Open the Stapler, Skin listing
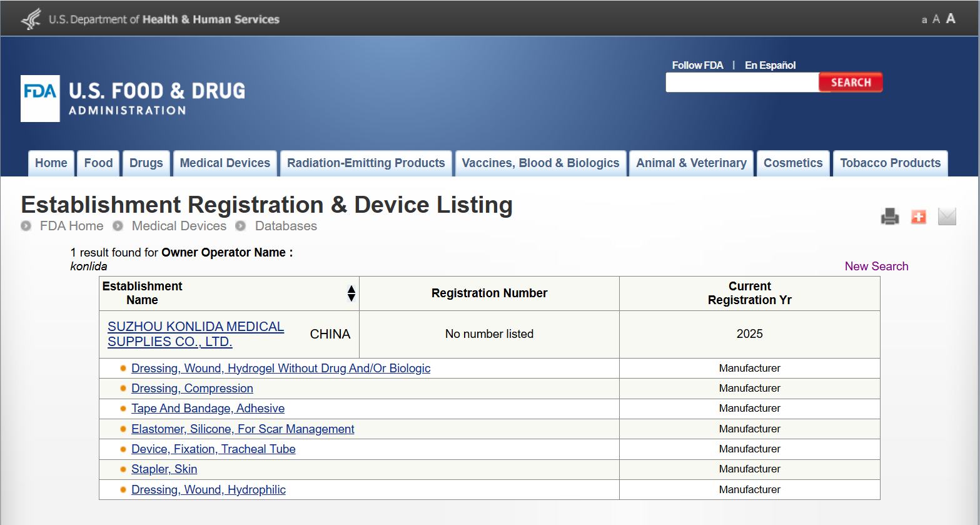The width and height of the screenshot is (980, 525). pos(164,469)
